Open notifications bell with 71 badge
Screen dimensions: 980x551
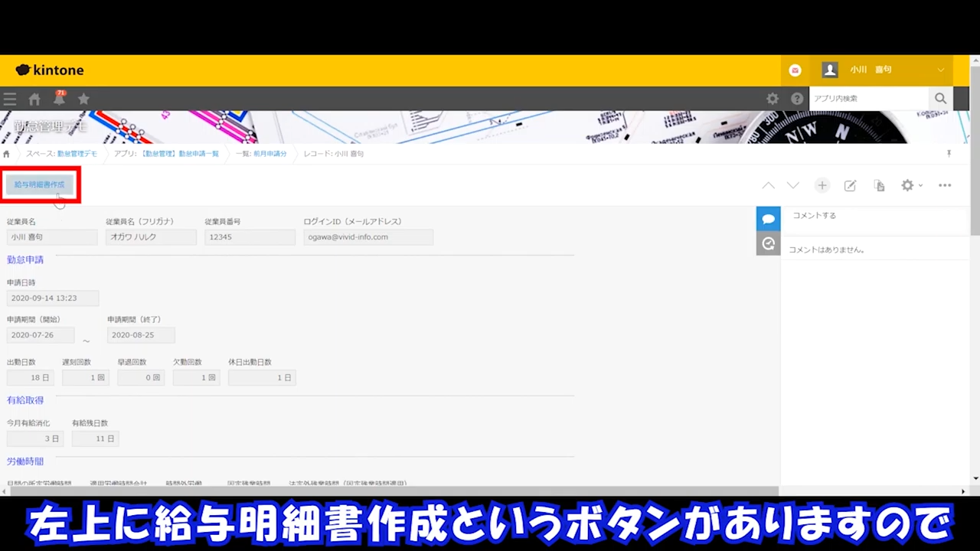(59, 99)
